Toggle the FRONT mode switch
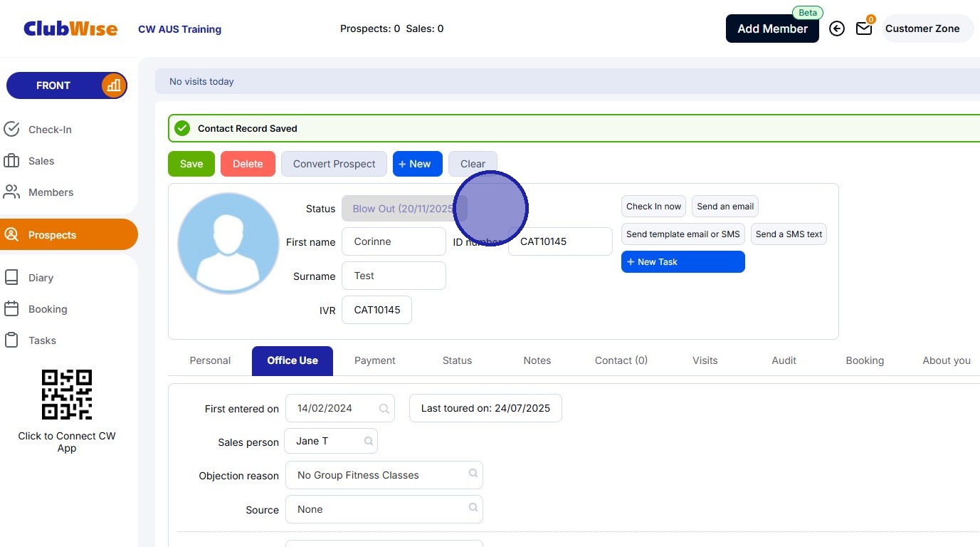 point(67,85)
